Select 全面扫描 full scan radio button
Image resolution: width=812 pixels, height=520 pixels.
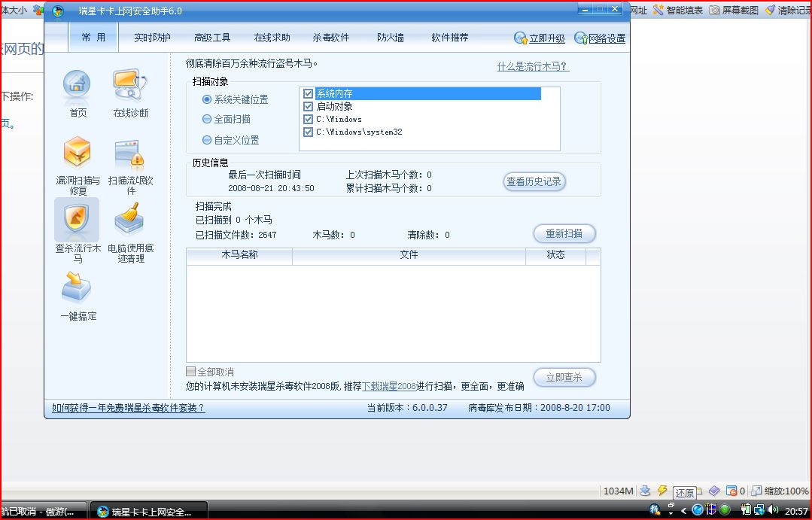click(207, 119)
